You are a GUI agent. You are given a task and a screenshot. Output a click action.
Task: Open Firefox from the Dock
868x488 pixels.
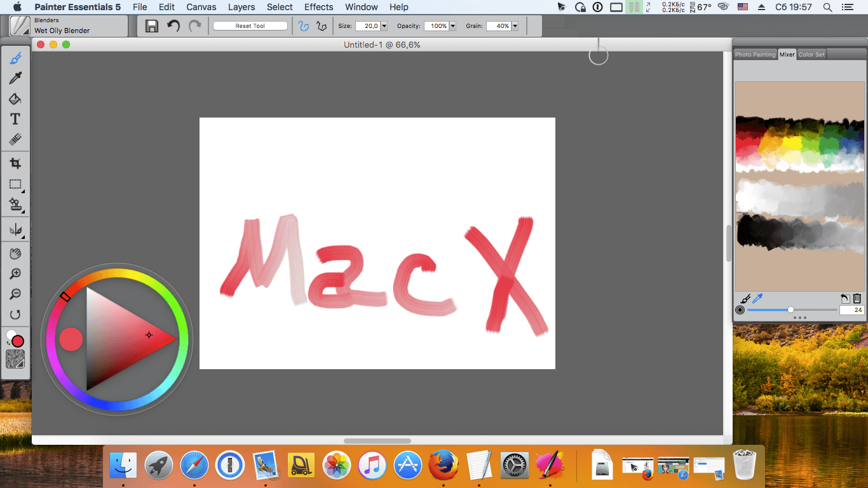(x=444, y=466)
